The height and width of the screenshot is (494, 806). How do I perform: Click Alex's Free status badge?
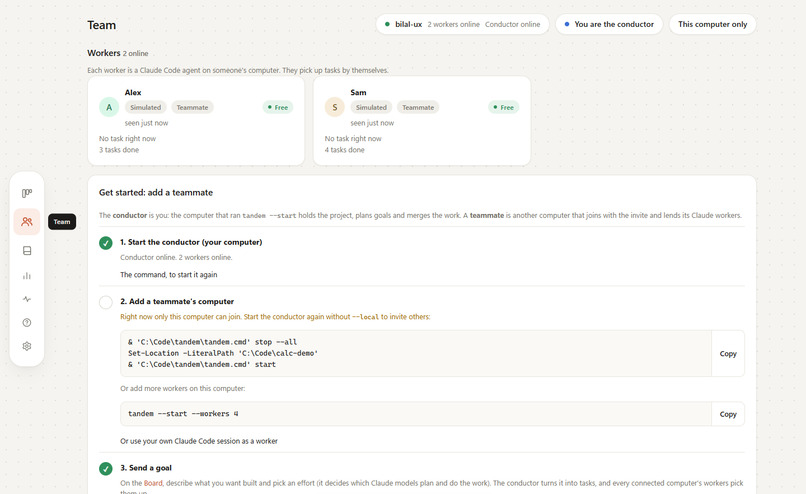coord(278,107)
